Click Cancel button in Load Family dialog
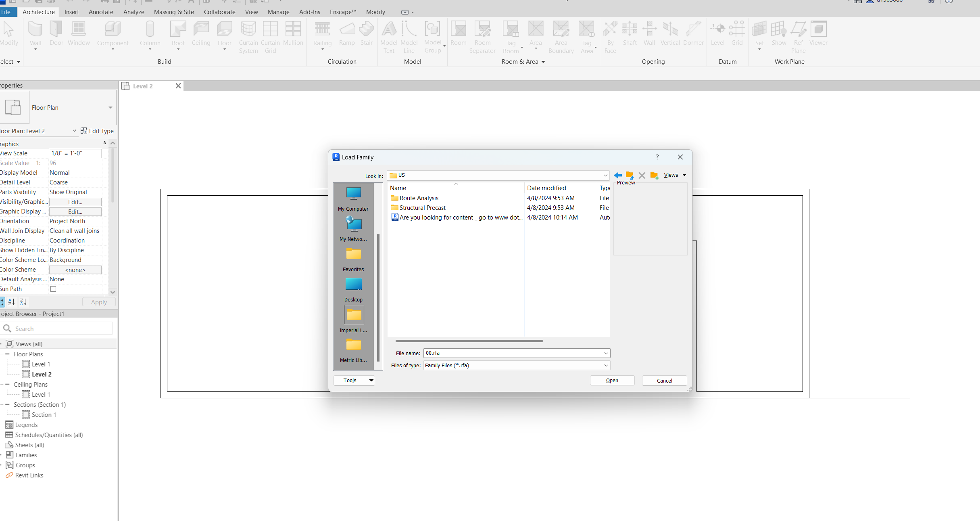980x521 pixels. (664, 380)
